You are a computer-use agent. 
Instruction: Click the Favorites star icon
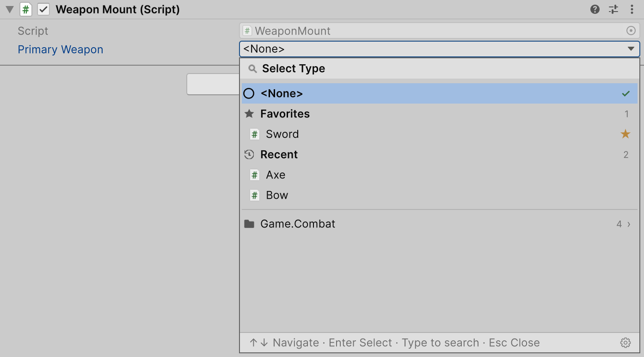pos(249,114)
